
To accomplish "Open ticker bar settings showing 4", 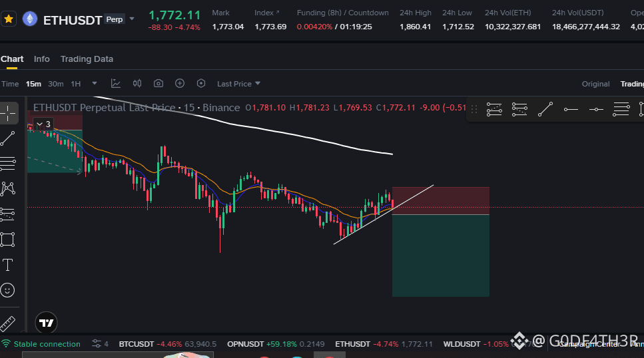I will point(100,343).
